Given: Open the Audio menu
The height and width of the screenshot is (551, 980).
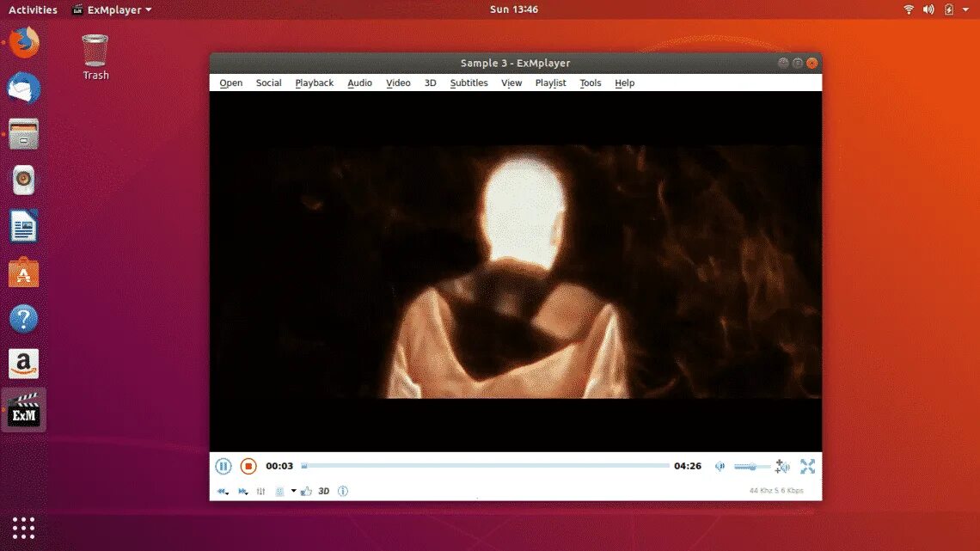Looking at the screenshot, I should pyautogui.click(x=359, y=83).
